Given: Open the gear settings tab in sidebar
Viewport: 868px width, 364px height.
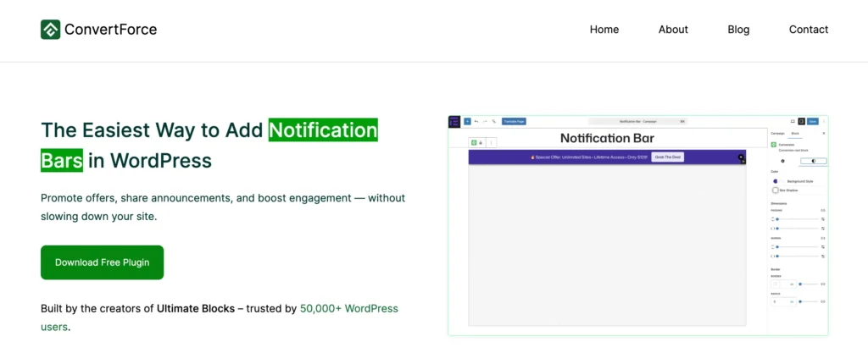Looking at the screenshot, I should [782, 161].
